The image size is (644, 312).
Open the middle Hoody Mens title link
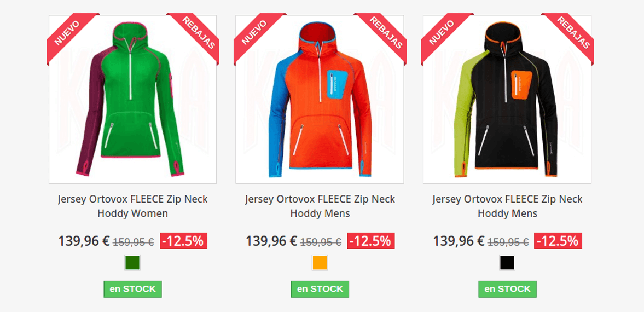320,206
